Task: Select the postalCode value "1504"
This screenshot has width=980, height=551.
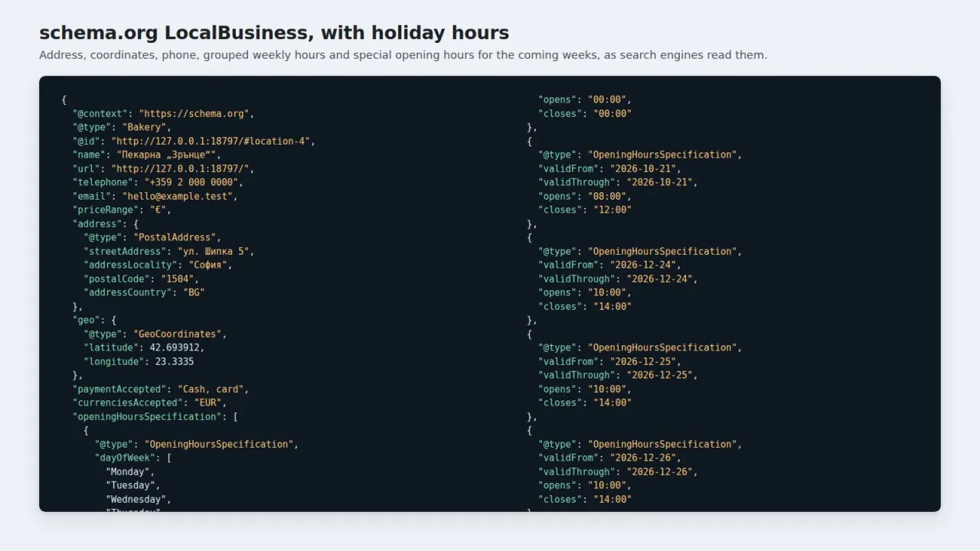Action: tap(177, 279)
